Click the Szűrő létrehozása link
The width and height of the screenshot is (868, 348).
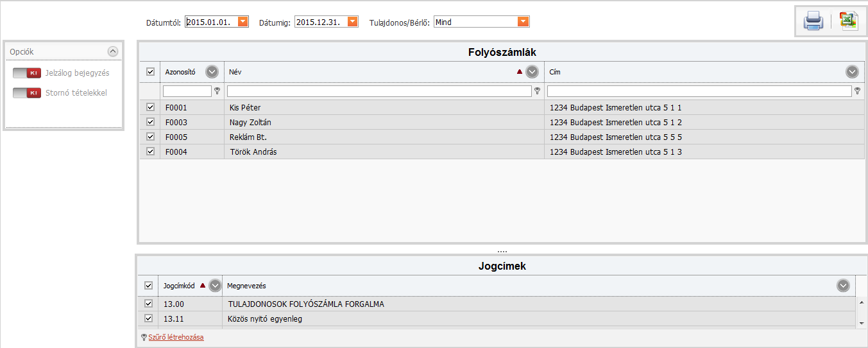pos(176,337)
